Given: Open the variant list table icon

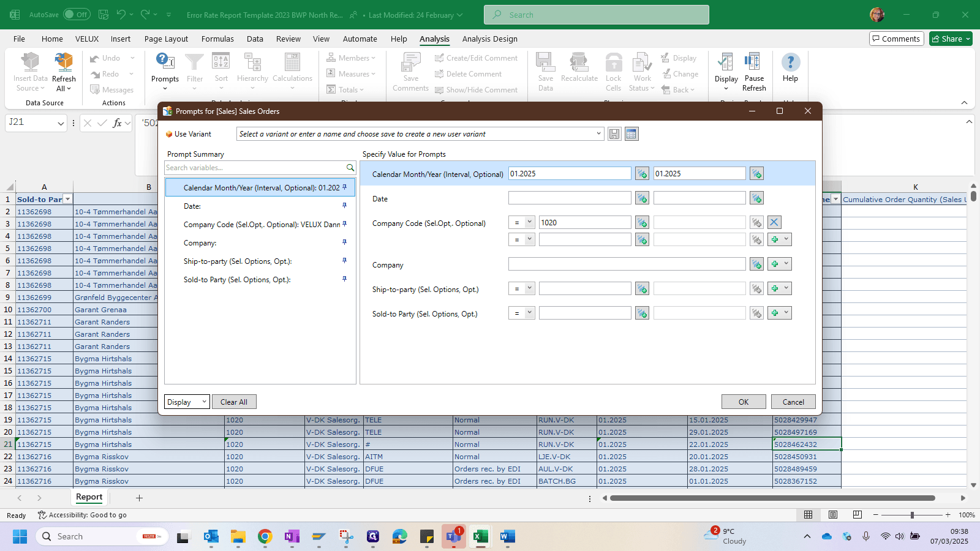Looking at the screenshot, I should [631, 134].
